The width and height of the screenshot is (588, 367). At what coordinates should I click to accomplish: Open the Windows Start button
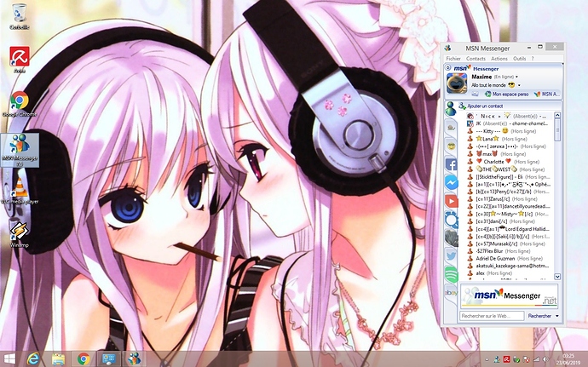coord(9,359)
